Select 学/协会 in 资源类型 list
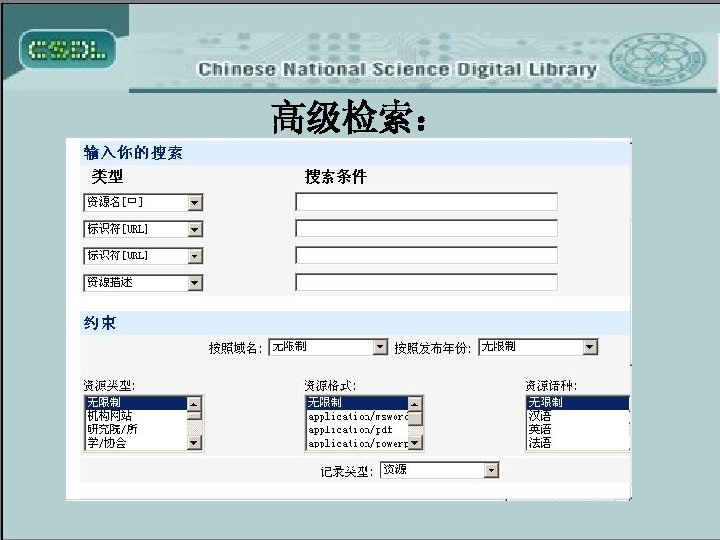Image resolution: width=720 pixels, height=540 pixels. point(136,443)
